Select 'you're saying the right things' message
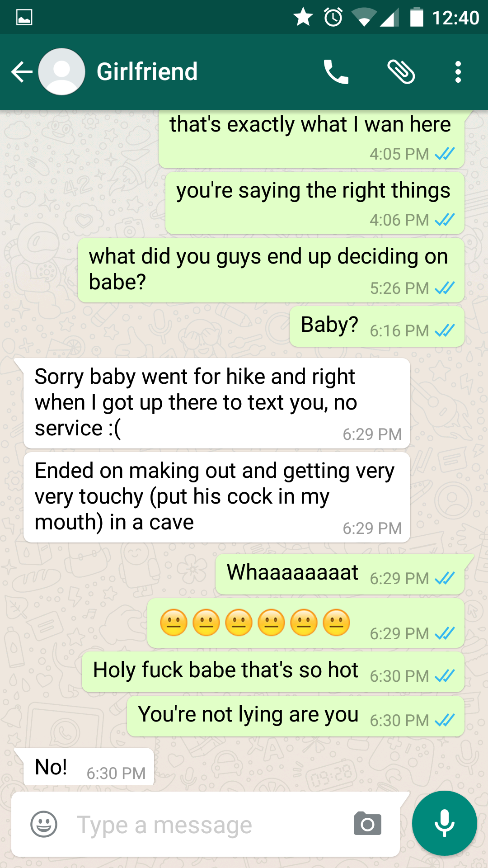The height and width of the screenshot is (868, 488). coord(315,203)
